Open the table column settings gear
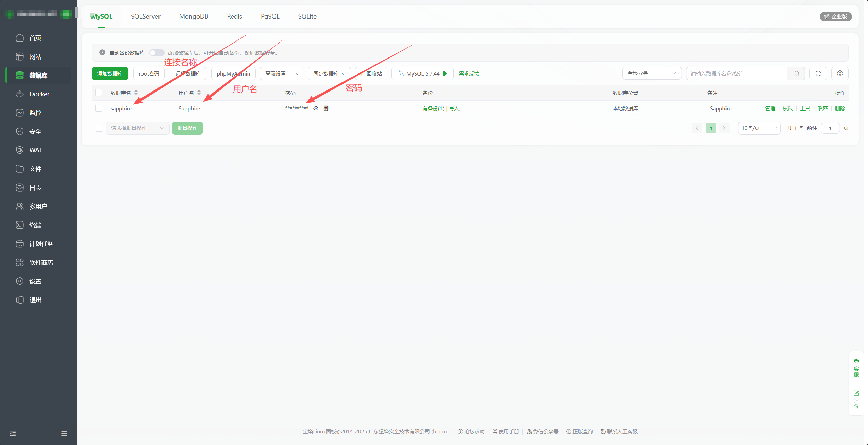The image size is (868, 445). tap(840, 73)
